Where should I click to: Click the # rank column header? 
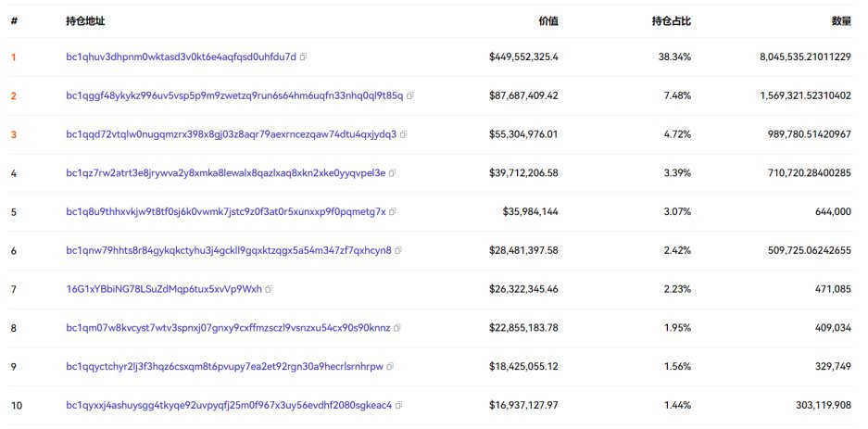(14, 19)
